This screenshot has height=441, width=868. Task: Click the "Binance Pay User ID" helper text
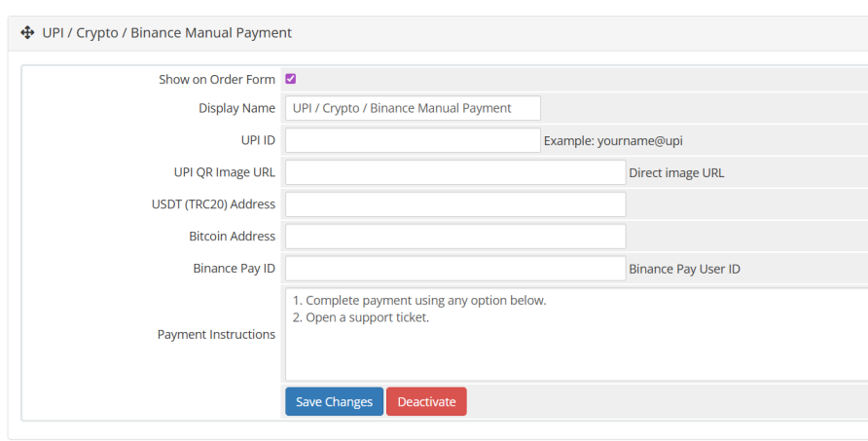[684, 269]
